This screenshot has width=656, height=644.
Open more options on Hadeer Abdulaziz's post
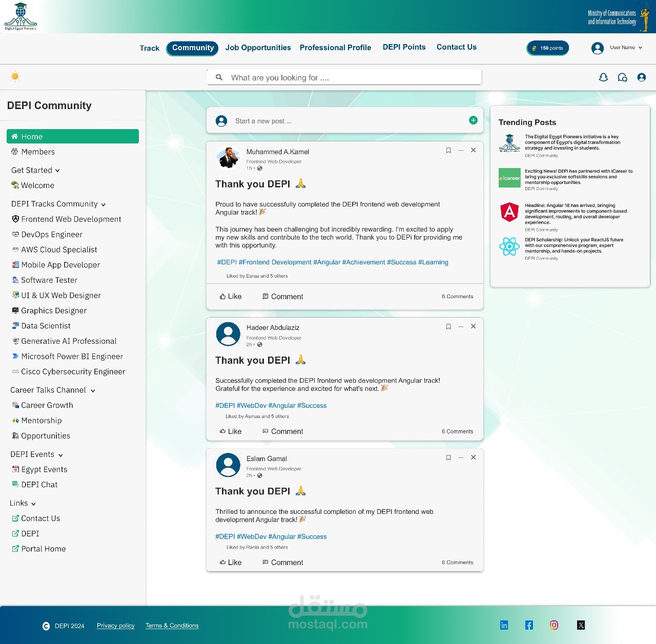coord(461,326)
